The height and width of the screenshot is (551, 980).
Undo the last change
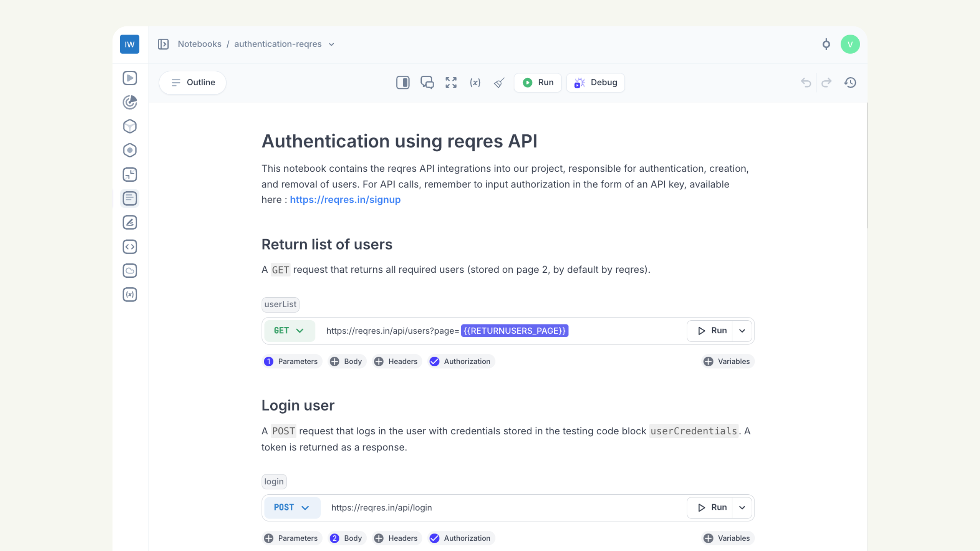coord(806,82)
